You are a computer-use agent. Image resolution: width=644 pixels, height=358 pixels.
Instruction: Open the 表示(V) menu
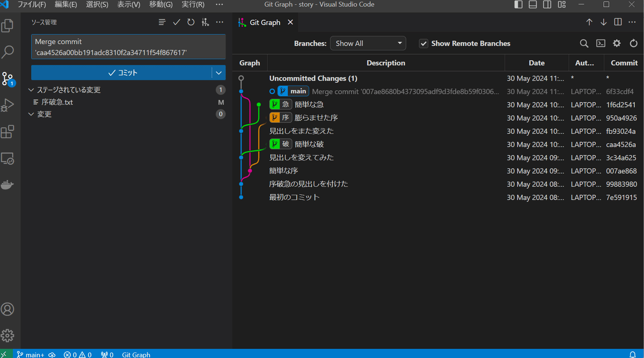(x=129, y=4)
